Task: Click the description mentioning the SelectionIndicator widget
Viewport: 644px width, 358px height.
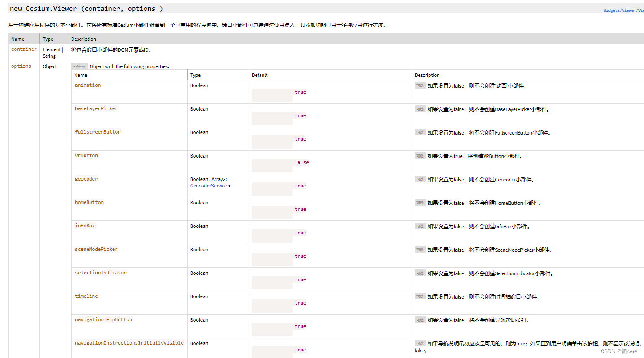Action: pyautogui.click(x=491, y=273)
